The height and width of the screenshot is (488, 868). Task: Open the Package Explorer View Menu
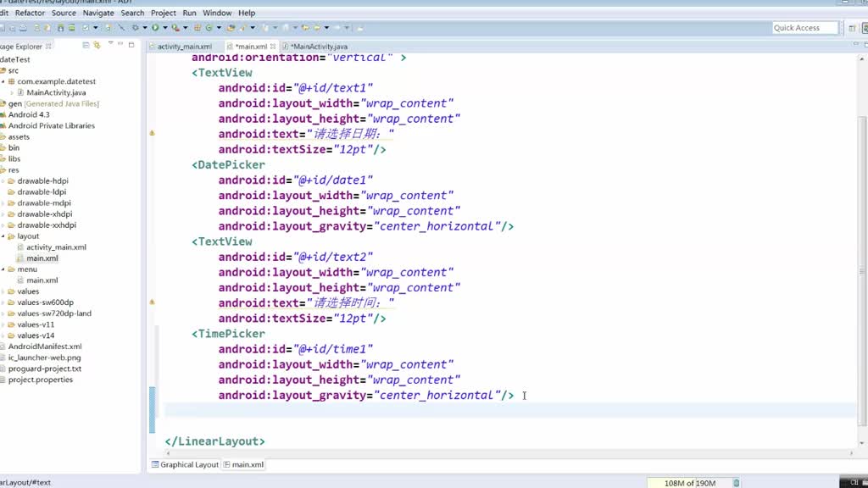(x=110, y=43)
